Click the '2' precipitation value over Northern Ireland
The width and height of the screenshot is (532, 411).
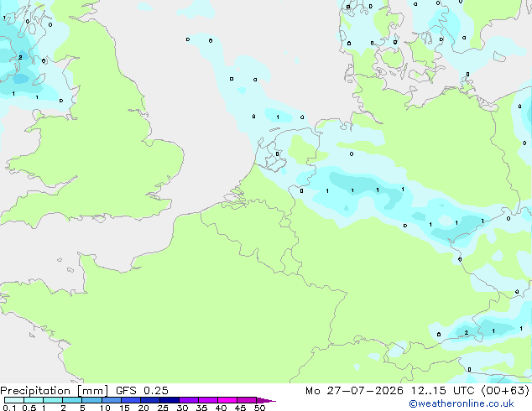click(x=20, y=57)
